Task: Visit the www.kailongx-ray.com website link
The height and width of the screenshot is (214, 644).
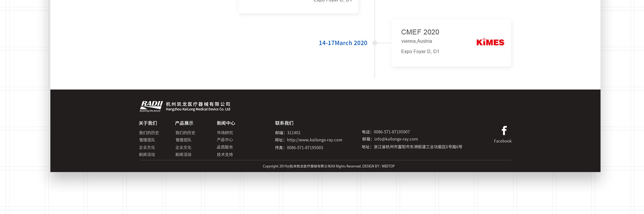Action: [x=314, y=140]
